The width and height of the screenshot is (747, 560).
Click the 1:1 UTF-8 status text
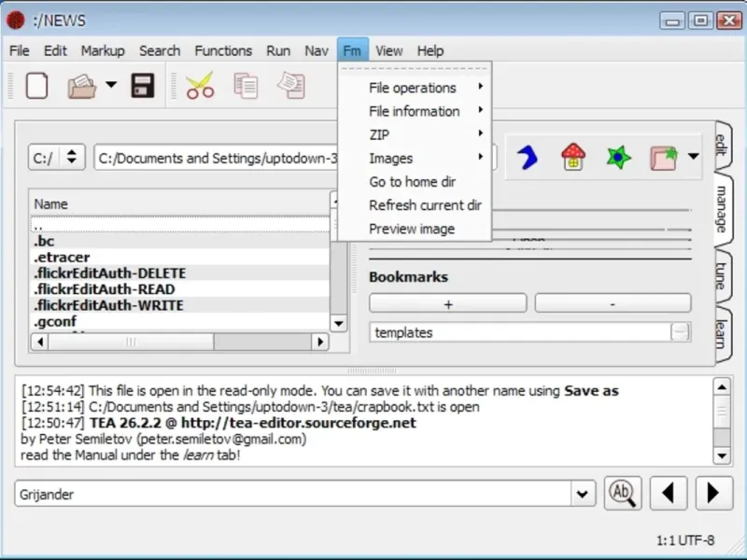(685, 540)
